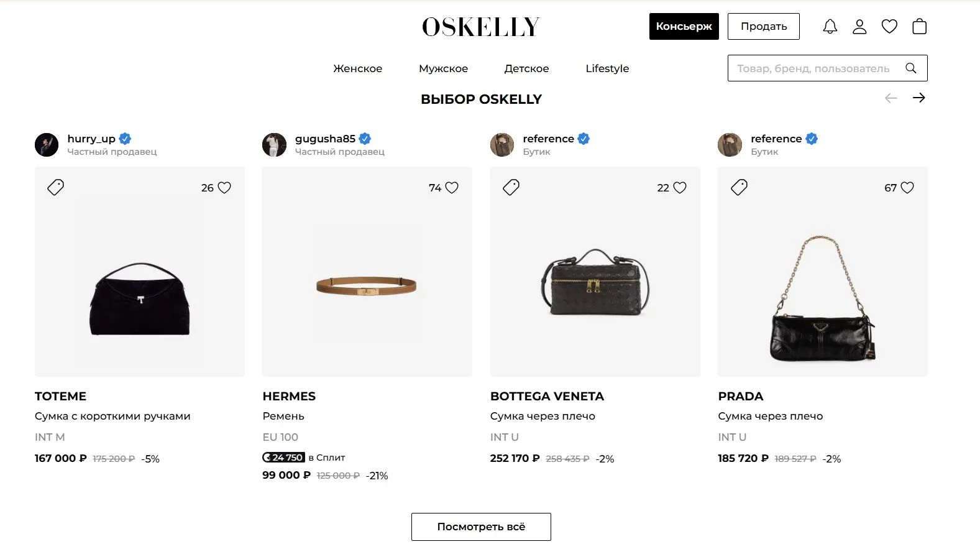Click the search magnifier icon
Image resolution: width=980 pixels, height=557 pixels.
click(x=910, y=68)
